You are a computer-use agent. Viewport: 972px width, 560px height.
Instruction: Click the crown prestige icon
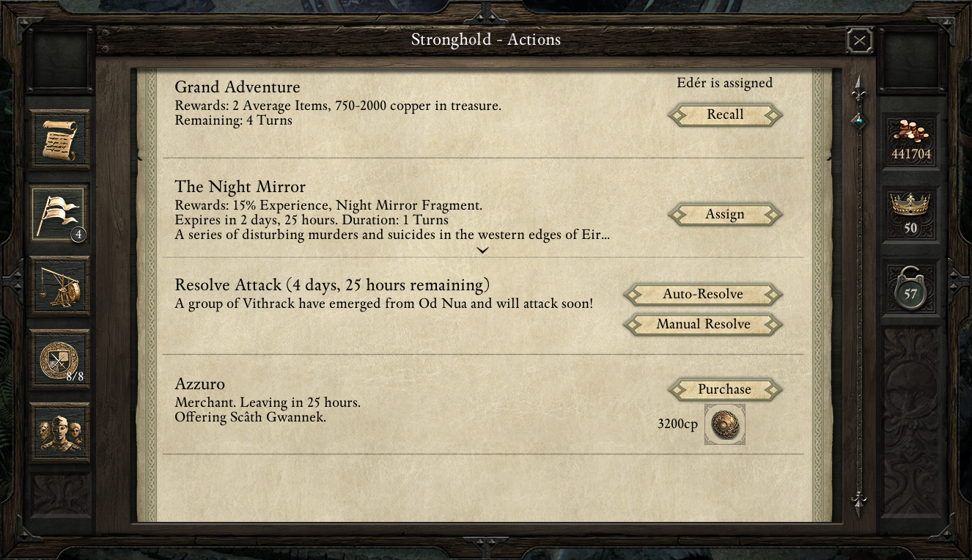pos(910,205)
